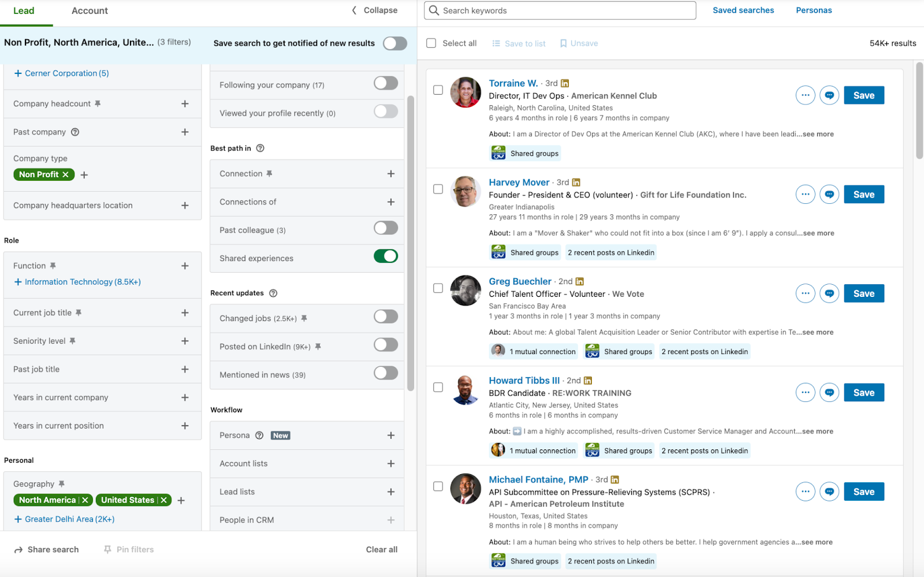The image size is (924, 577).
Task: Toggle Following your company filter
Action: pyautogui.click(x=386, y=83)
